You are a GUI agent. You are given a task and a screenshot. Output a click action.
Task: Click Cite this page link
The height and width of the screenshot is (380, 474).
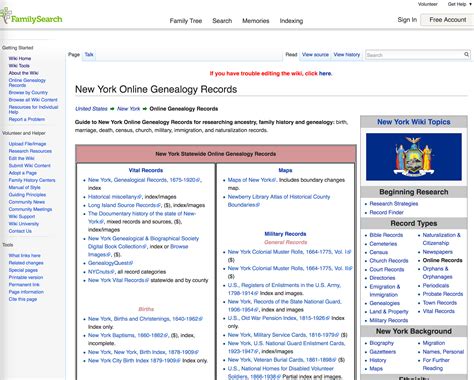[23, 299]
